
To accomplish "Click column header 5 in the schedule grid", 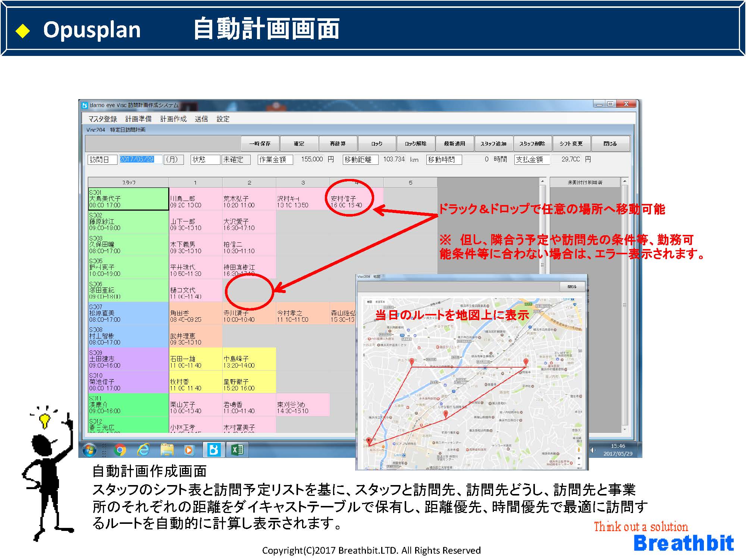I will tap(410, 182).
